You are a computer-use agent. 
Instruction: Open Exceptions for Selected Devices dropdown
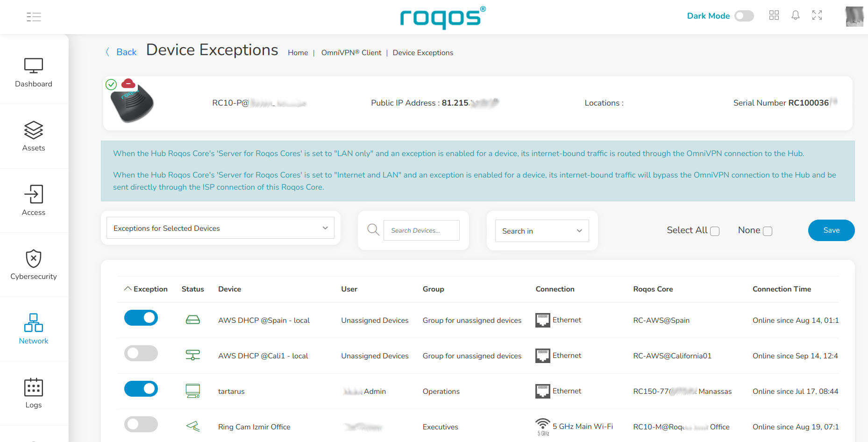[221, 228]
